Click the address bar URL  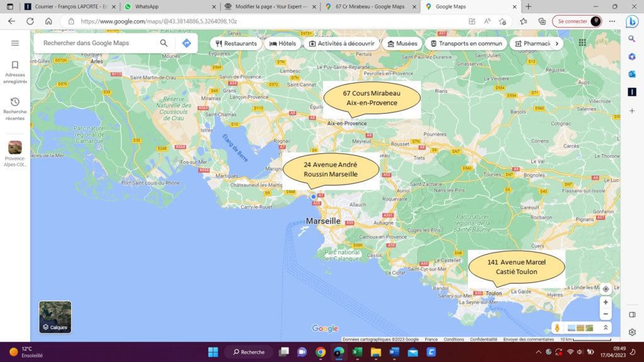point(159,21)
